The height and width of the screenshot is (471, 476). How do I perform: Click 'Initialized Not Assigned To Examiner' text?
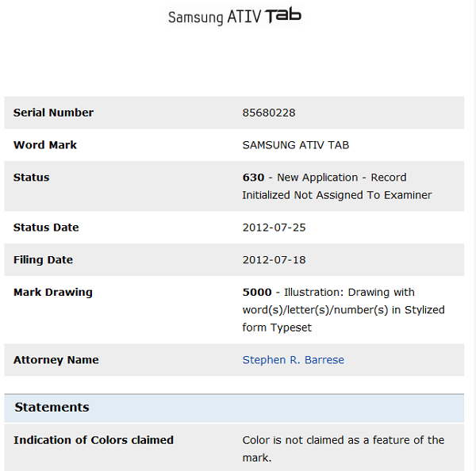[x=336, y=195]
